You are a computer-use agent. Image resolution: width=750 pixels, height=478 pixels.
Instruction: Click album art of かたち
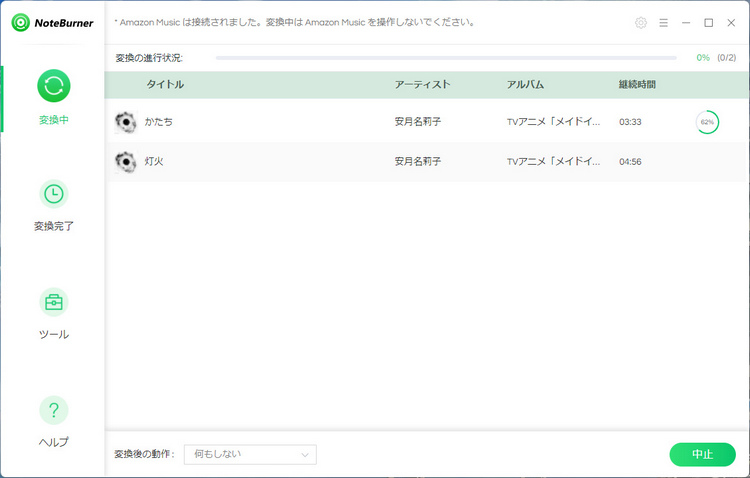tap(126, 122)
